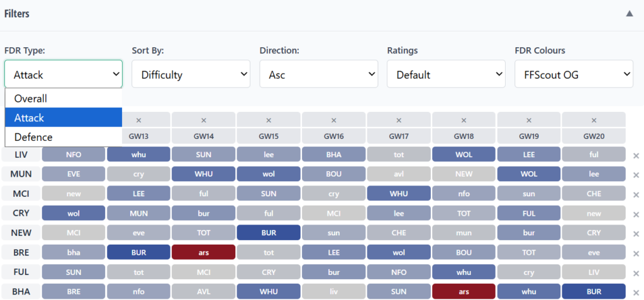Open the FDR Colours dropdown
644x300 pixels.
point(574,74)
